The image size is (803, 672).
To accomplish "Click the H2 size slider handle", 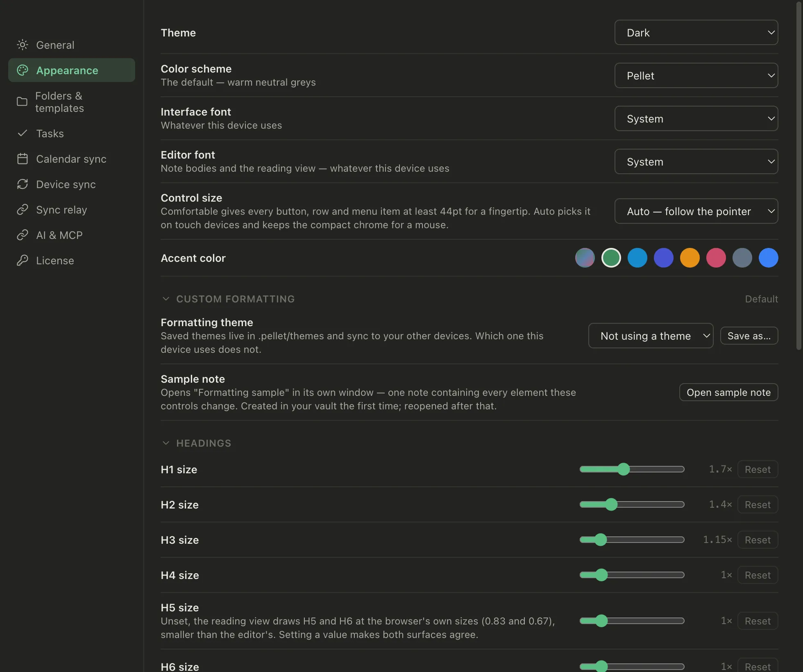I will tap(611, 504).
